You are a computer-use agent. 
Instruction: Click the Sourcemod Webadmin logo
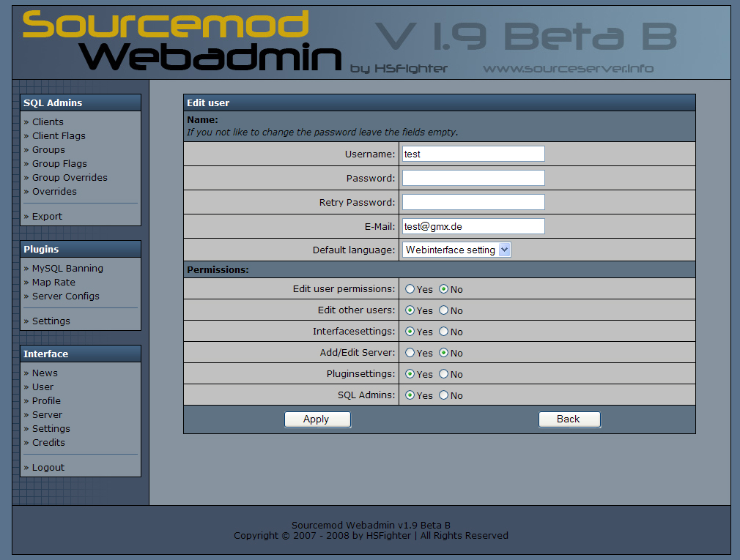(x=182, y=41)
